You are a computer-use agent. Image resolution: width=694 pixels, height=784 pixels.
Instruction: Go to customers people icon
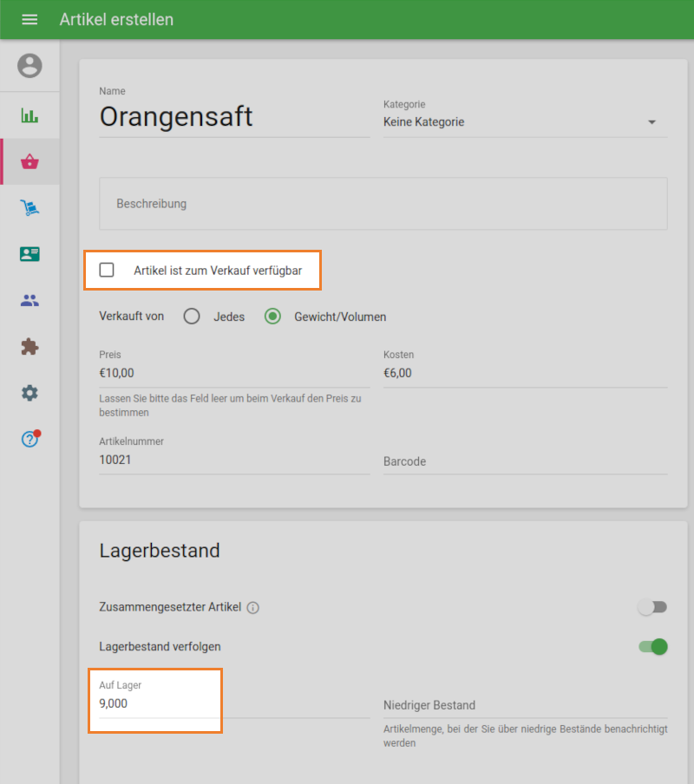(29, 301)
